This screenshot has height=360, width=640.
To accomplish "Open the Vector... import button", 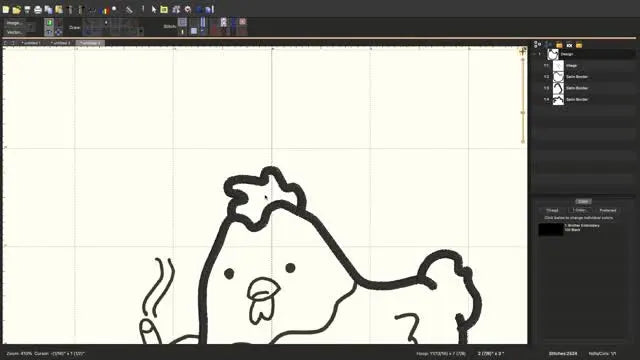I will [x=15, y=32].
